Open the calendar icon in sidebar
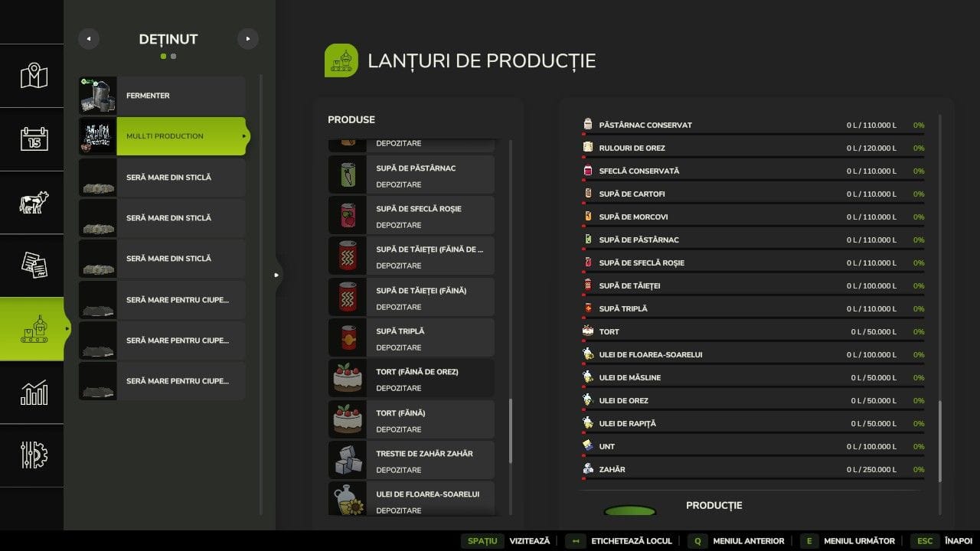Screen dimensions: 980x551 (34, 139)
